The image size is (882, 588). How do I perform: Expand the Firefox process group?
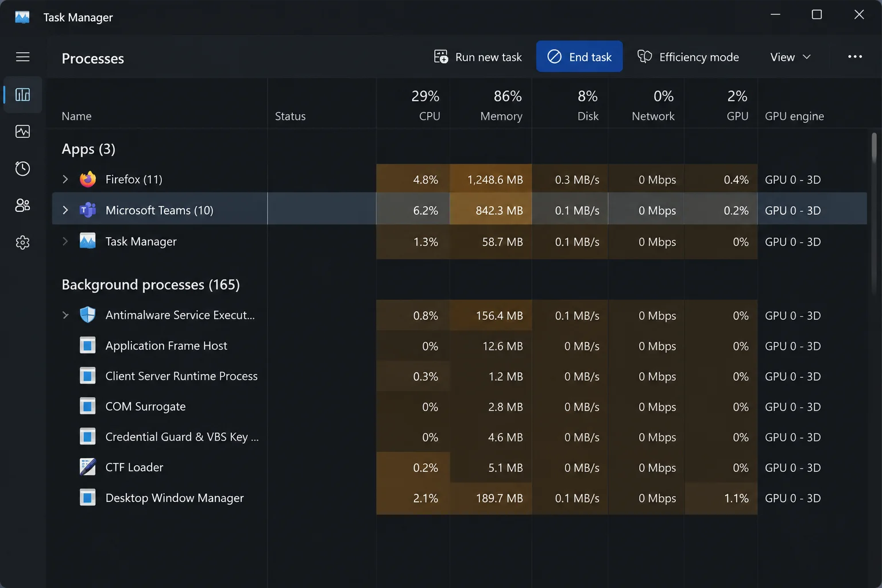(x=65, y=179)
